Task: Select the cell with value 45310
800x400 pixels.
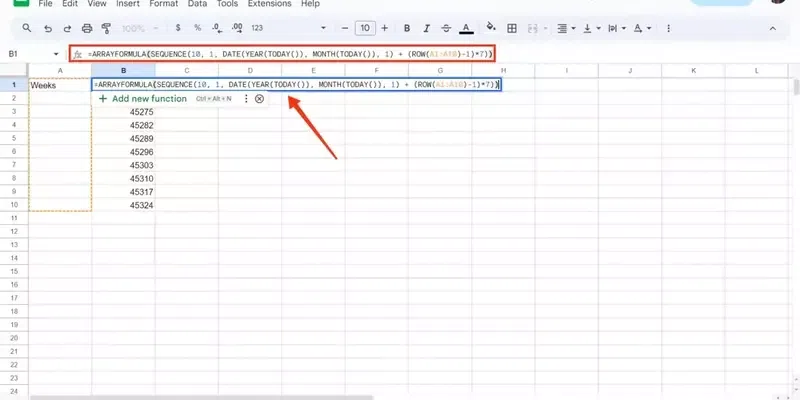Action: [x=123, y=179]
